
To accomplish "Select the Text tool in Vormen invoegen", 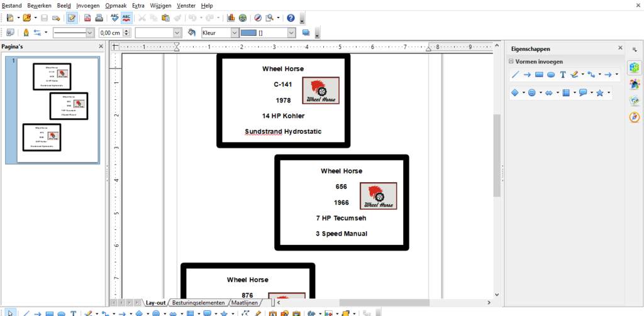I will pos(563,74).
